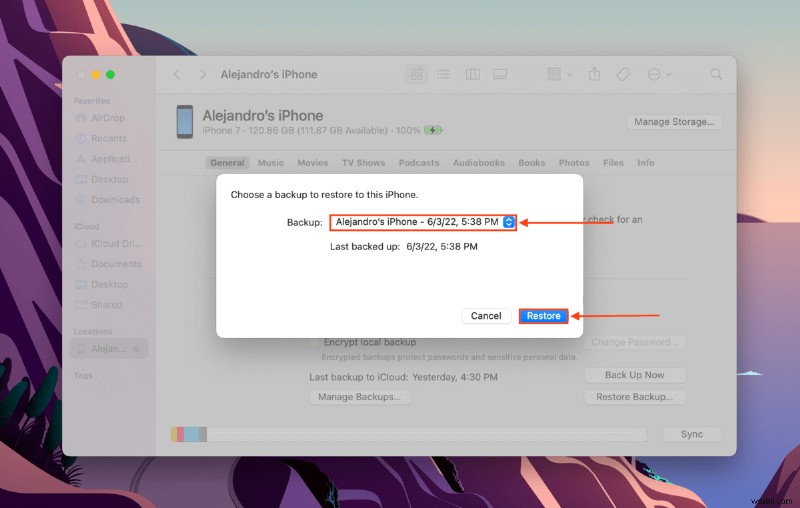Click the Finder search magnifier icon

716,74
